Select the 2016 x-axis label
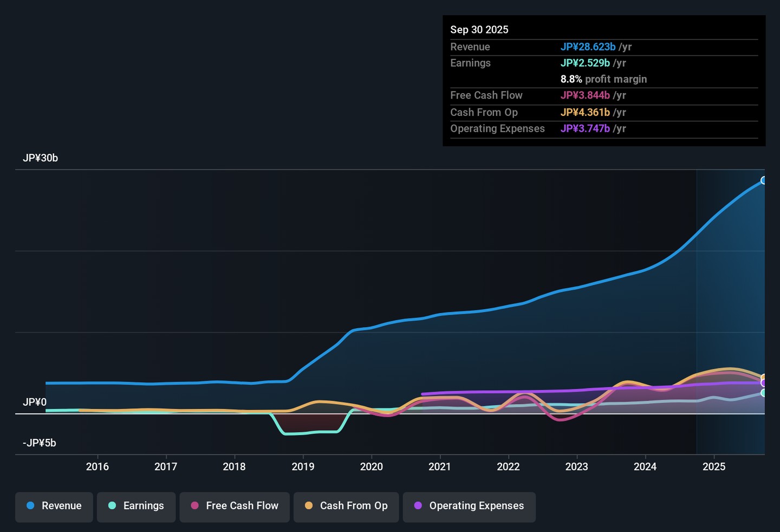Image resolution: width=780 pixels, height=532 pixels. coord(97,466)
